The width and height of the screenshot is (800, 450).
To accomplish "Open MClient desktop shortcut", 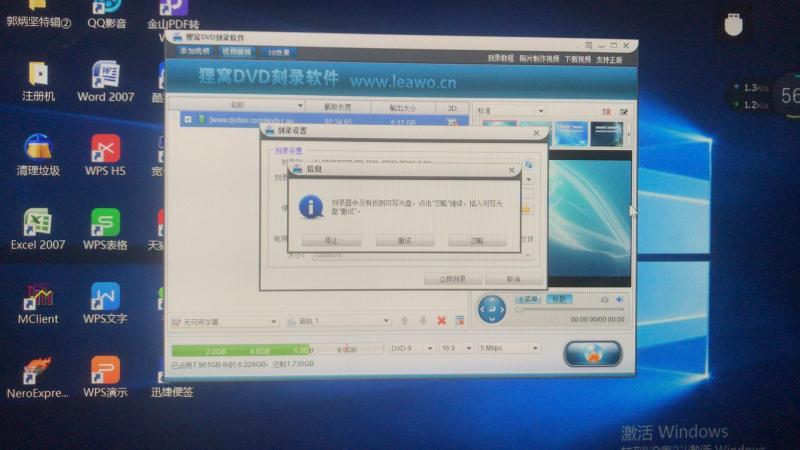I will (x=38, y=303).
